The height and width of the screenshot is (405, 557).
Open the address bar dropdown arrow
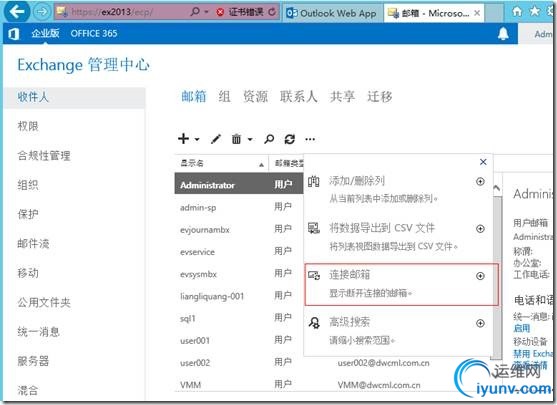coord(206,12)
